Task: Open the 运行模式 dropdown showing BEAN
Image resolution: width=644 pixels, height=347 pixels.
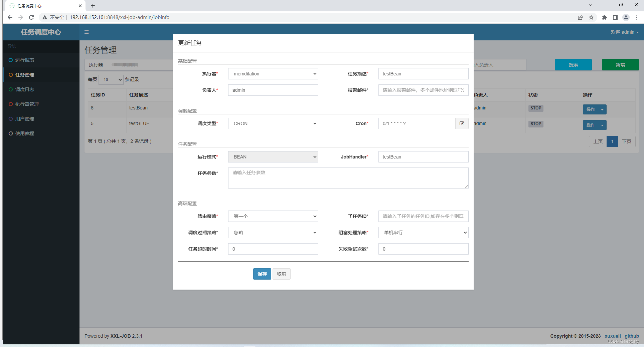Action: point(273,157)
